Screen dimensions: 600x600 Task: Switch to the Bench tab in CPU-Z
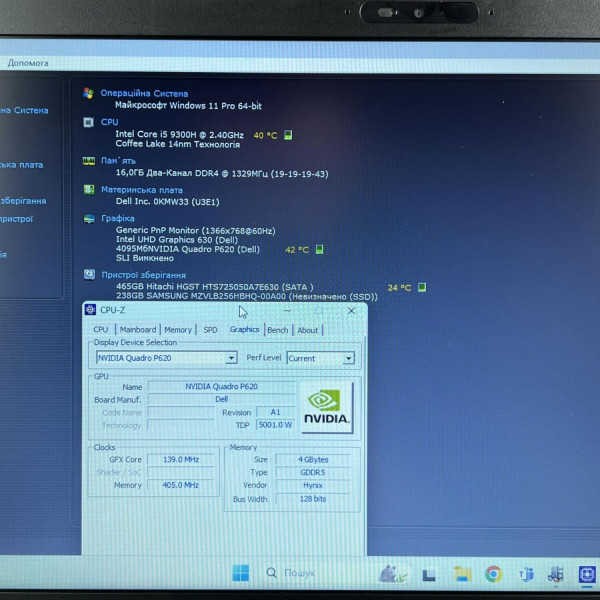277,330
